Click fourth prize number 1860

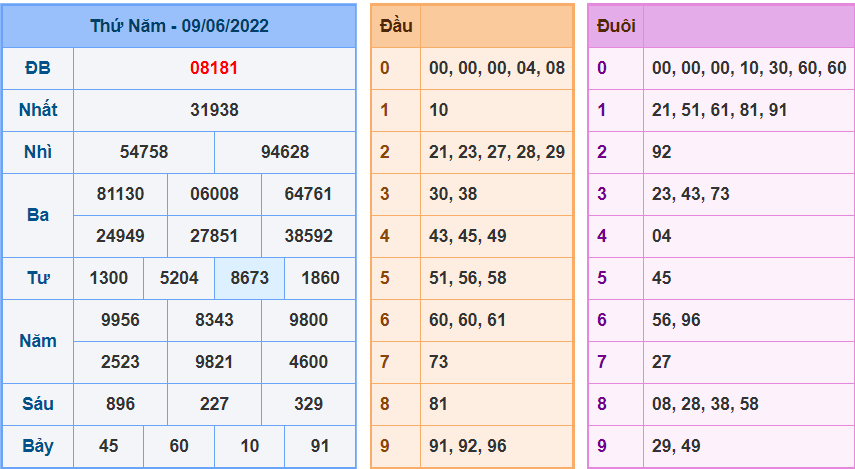point(321,278)
